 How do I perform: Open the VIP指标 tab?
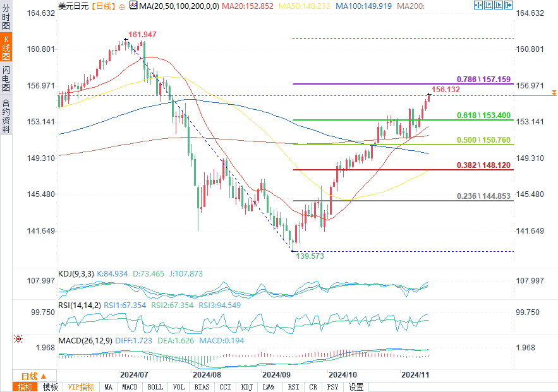click(x=81, y=387)
